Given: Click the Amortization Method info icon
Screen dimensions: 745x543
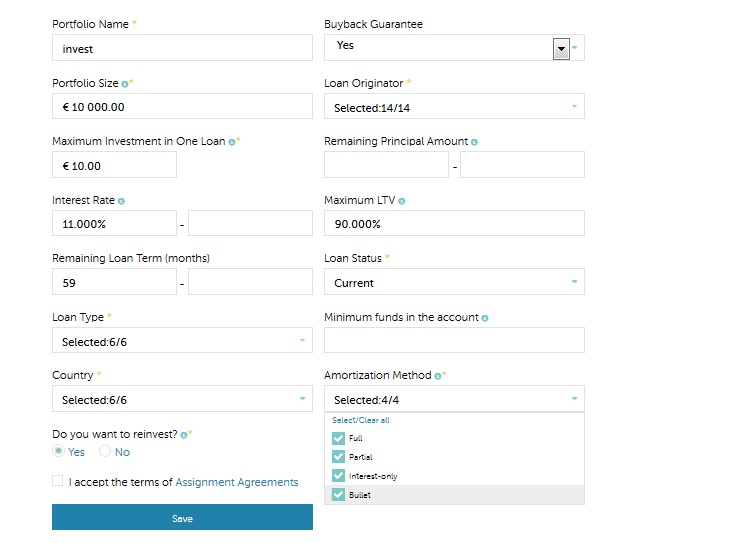Looking at the screenshot, I should pyautogui.click(x=438, y=376).
